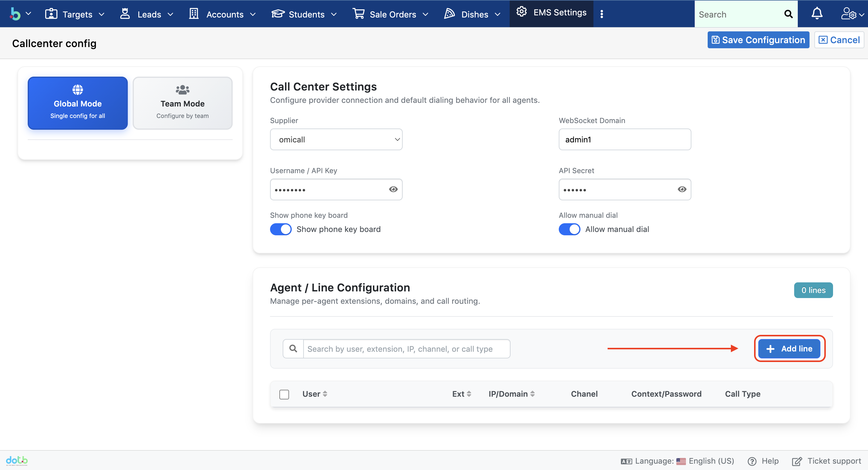The width and height of the screenshot is (868, 470).
Task: Reveal the Username / API Key with eye icon
Action: 393,189
